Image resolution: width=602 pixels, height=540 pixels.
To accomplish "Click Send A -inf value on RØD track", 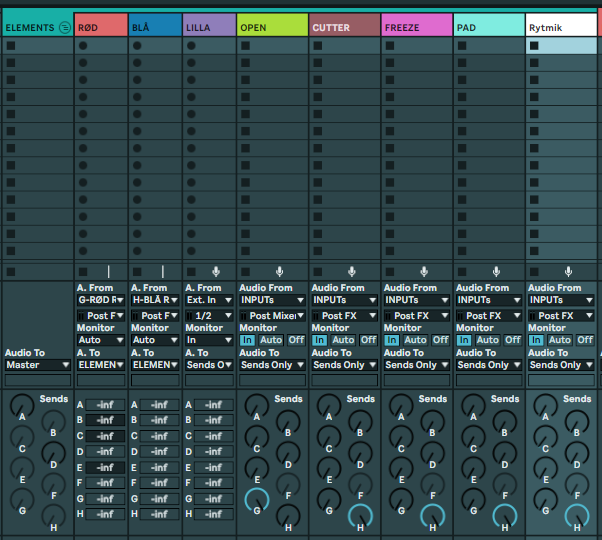I will (105, 404).
